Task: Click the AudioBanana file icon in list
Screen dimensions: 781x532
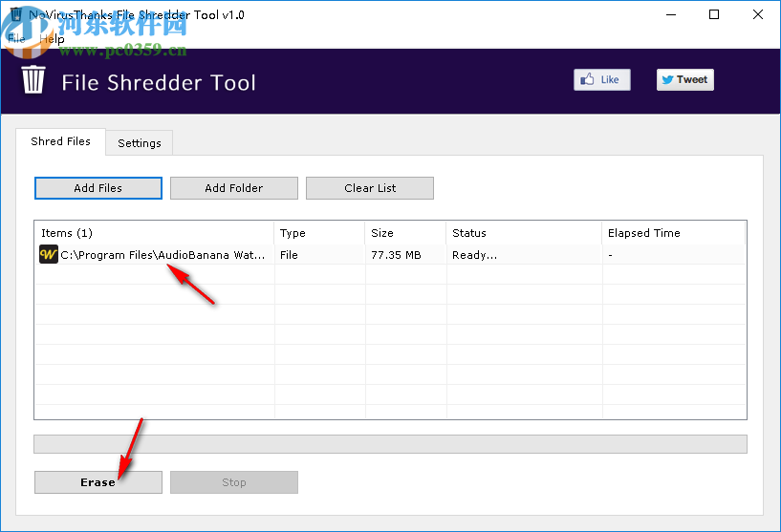Action: tap(49, 254)
